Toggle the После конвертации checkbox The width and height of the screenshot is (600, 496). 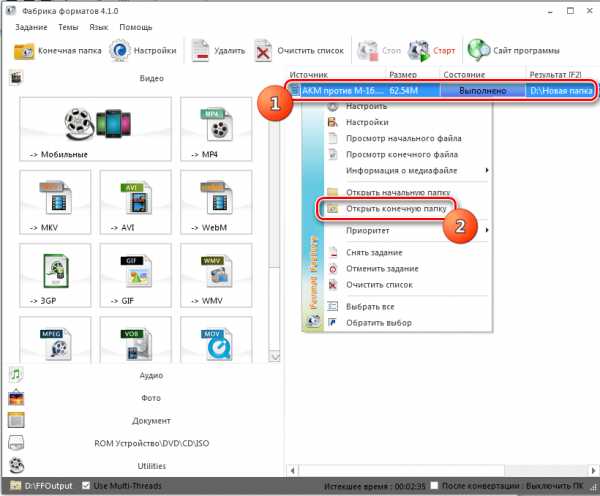tap(434, 485)
